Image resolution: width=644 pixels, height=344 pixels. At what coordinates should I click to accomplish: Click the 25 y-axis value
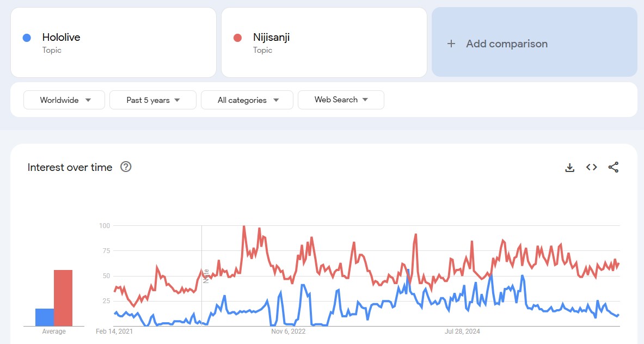[106, 301]
